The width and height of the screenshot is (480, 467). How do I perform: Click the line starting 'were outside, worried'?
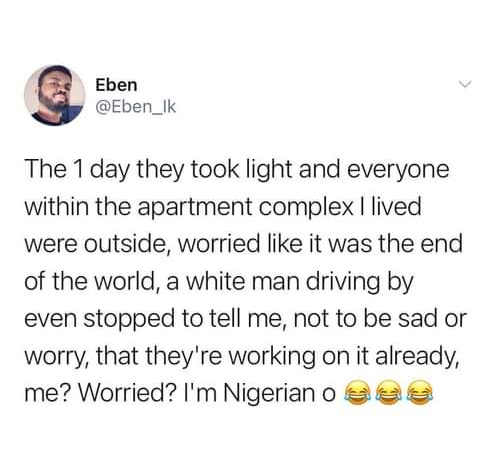click(244, 244)
